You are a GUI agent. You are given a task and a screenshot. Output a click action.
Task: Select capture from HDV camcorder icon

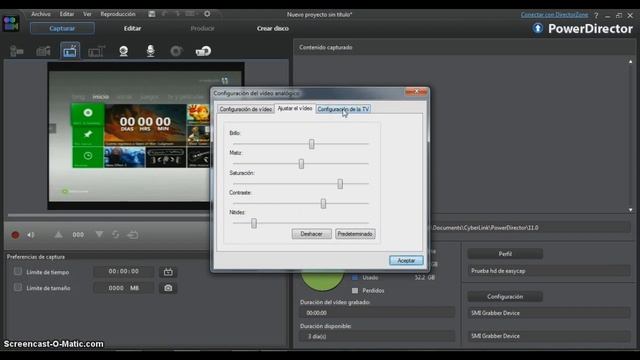[x=43, y=51]
